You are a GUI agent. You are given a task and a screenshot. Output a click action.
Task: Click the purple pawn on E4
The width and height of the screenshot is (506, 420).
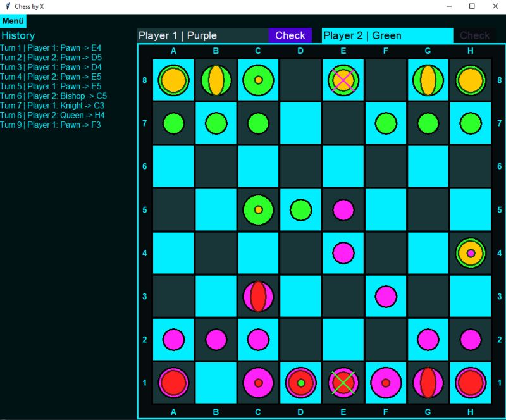343,253
